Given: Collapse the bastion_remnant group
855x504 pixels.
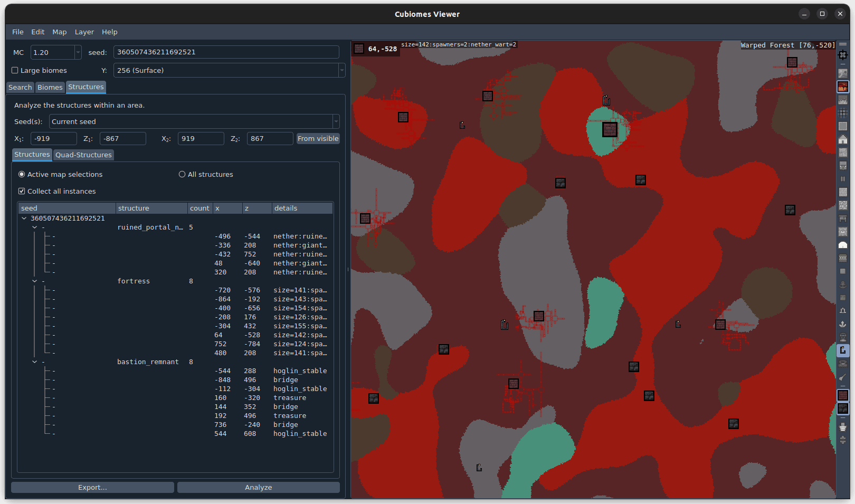Looking at the screenshot, I should [35, 362].
